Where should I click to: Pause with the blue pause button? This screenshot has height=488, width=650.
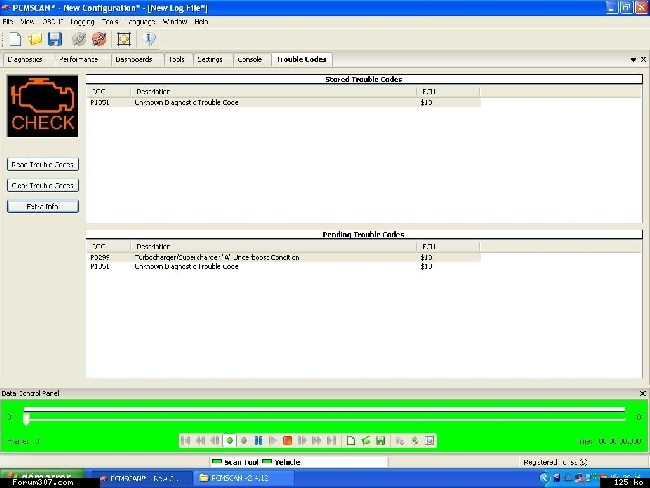(258, 440)
